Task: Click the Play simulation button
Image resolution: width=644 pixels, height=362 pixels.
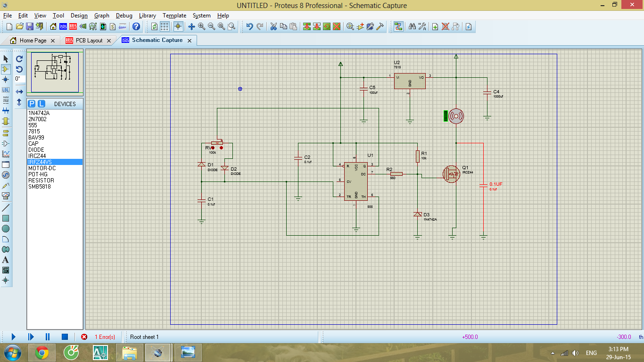Action: point(13,337)
